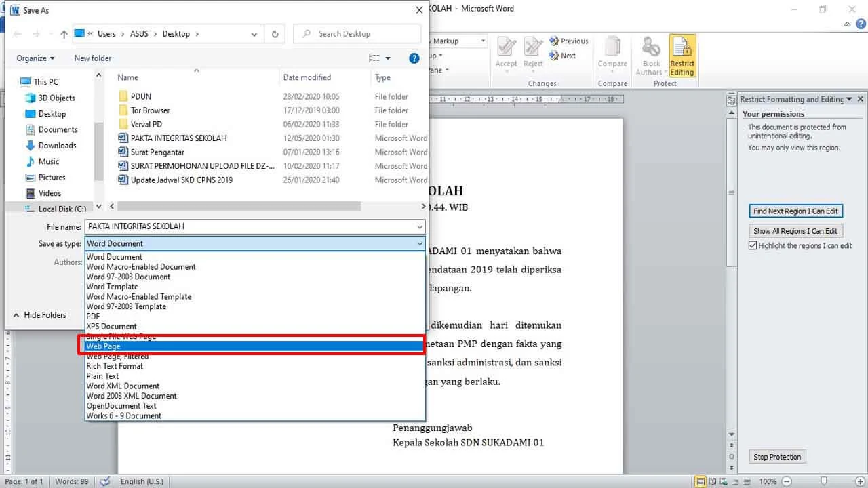Open the Markup display dropdown
Viewport: 868px width, 488px height.
coord(483,41)
